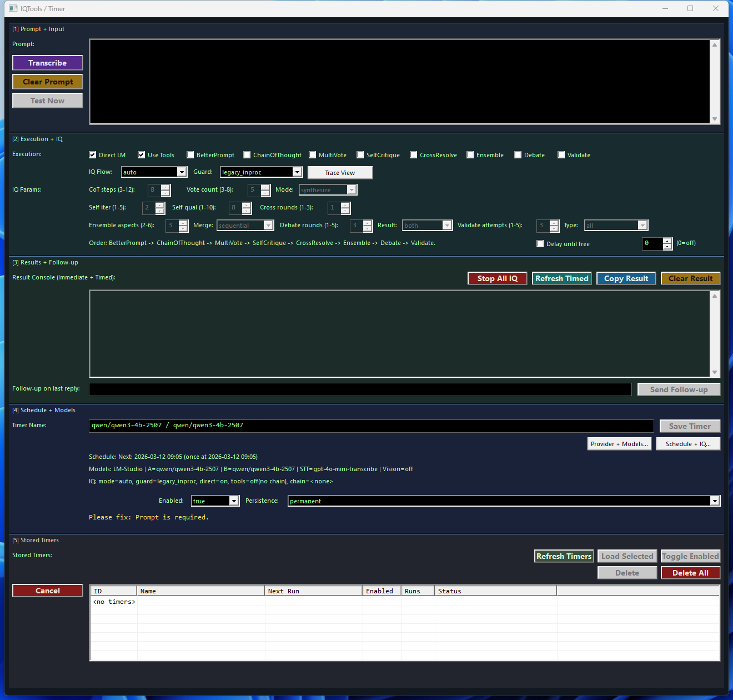The image size is (733, 700).
Task: Open the Enabled true dropdown
Action: (x=234, y=501)
